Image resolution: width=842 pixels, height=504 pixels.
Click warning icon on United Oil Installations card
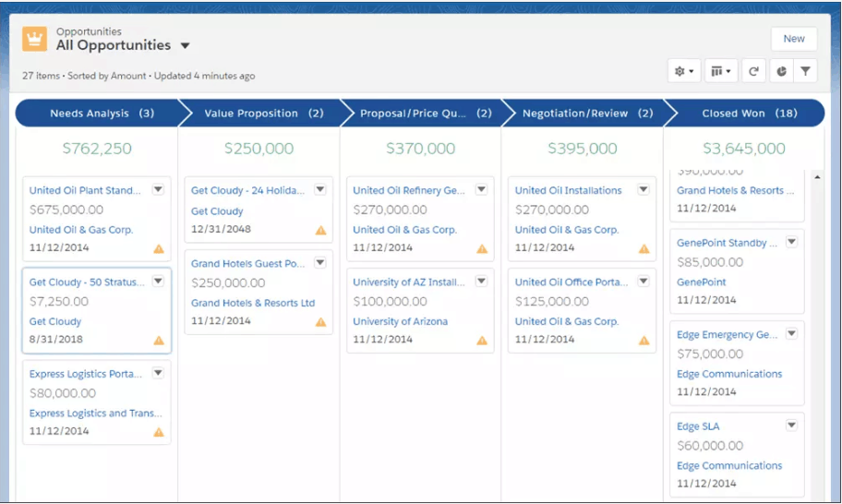(x=644, y=248)
